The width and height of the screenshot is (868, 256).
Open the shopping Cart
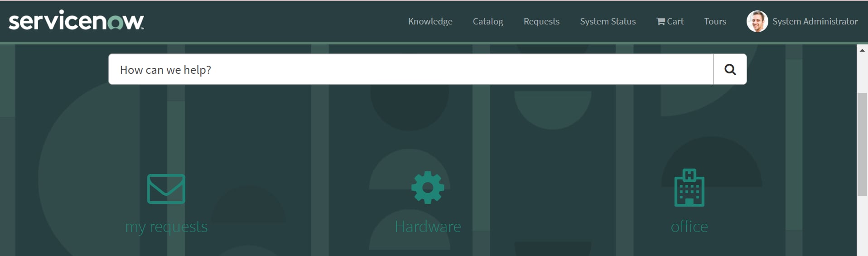pyautogui.click(x=670, y=21)
